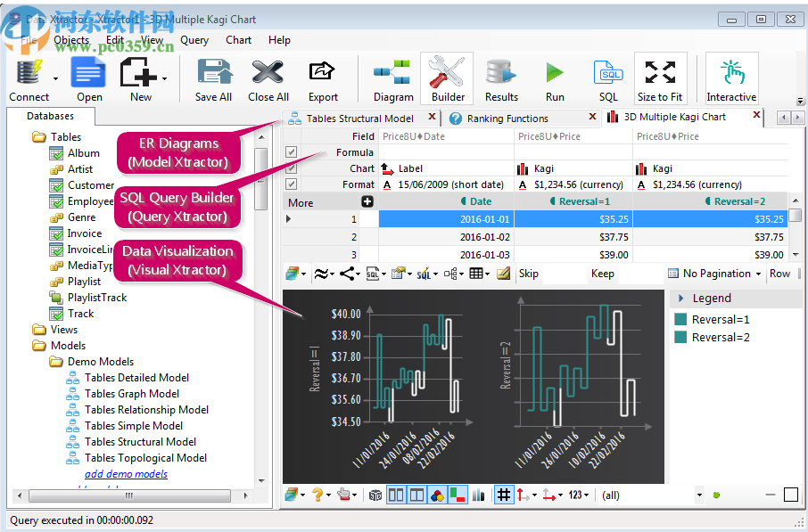This screenshot has width=808, height=532.
Task: Click the Close All icon
Action: tap(268, 72)
